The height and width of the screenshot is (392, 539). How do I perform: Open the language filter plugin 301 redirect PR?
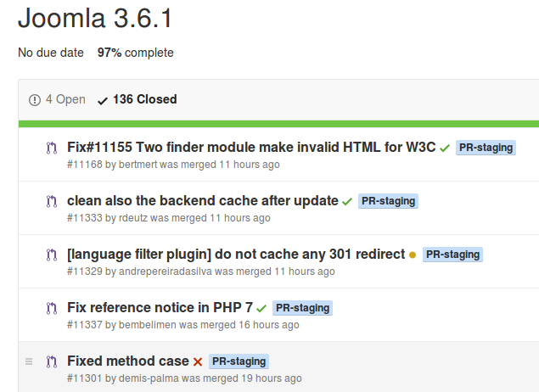point(236,255)
